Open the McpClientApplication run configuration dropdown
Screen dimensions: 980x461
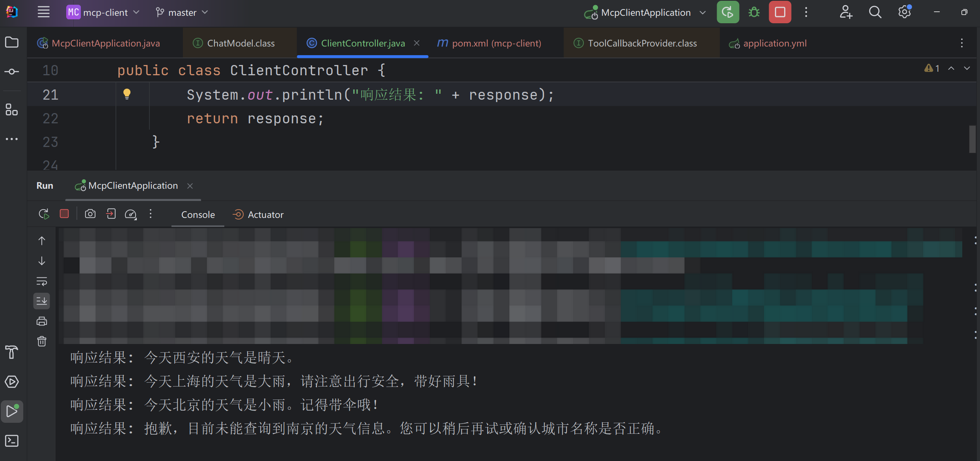(645, 12)
